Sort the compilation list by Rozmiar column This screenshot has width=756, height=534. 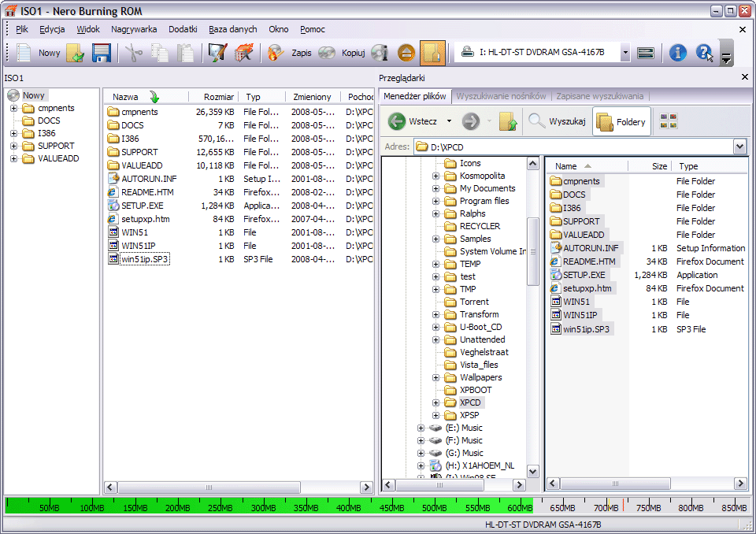(x=213, y=97)
